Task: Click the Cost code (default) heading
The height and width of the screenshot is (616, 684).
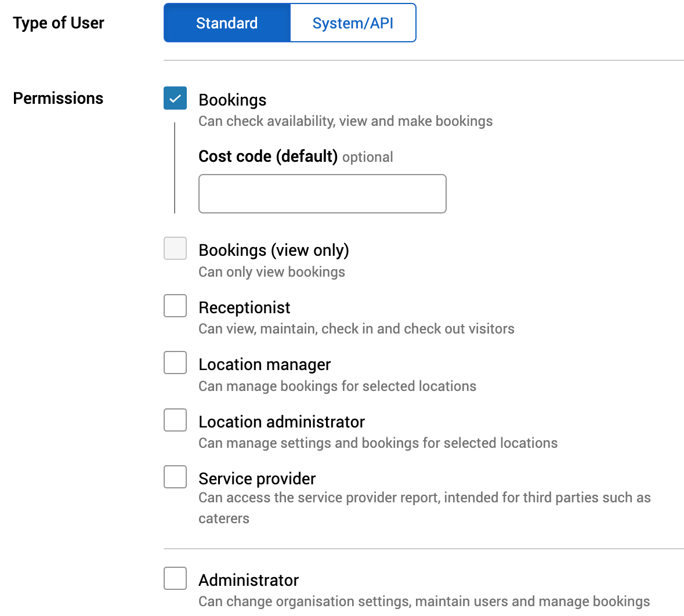Action: [x=267, y=156]
